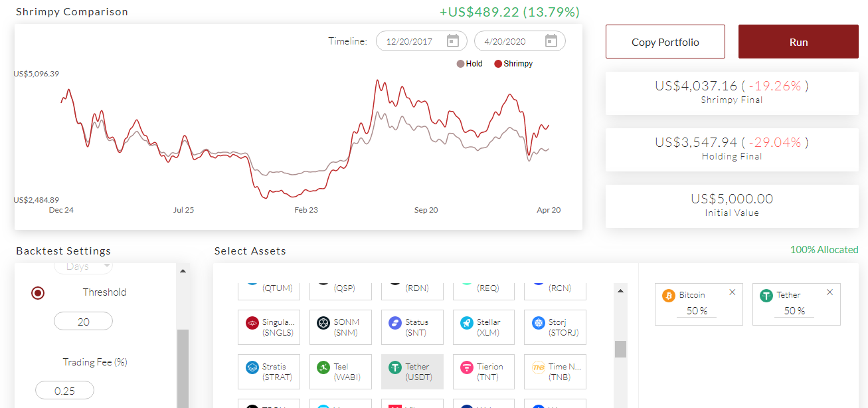Click the Shrimpy Comparison heading
The height and width of the screenshot is (408, 868).
pos(72,12)
